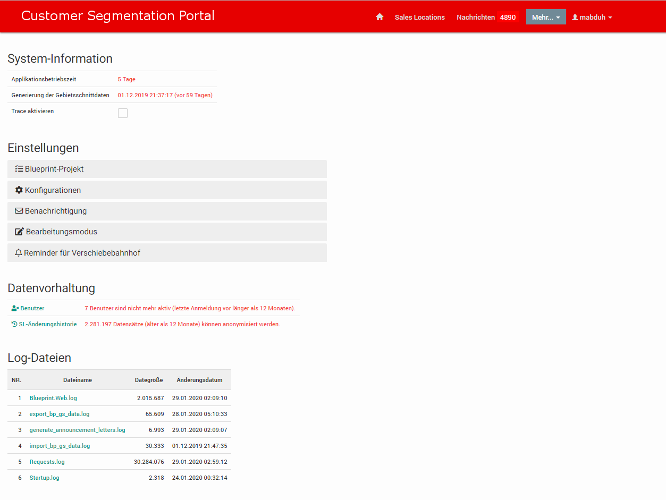This screenshot has width=666, height=500.
Task: Click the bell icon for Verschiebebahnhof reminder
Action: point(19,253)
